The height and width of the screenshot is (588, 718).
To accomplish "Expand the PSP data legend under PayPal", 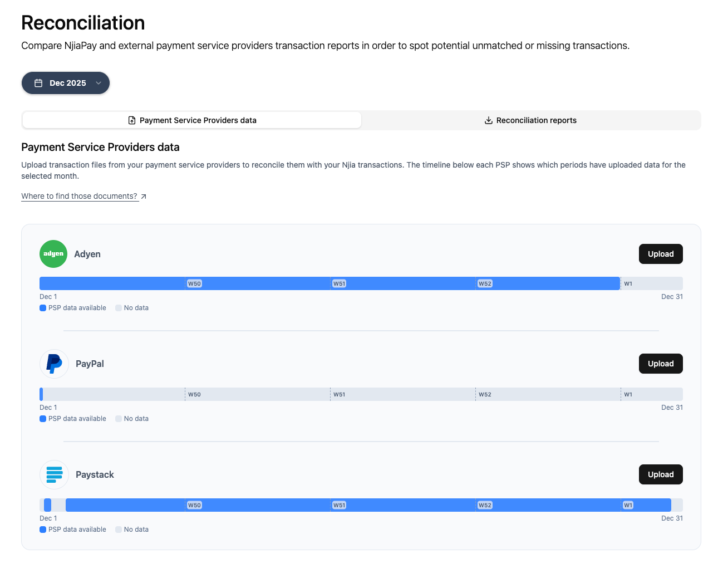I will [42, 418].
